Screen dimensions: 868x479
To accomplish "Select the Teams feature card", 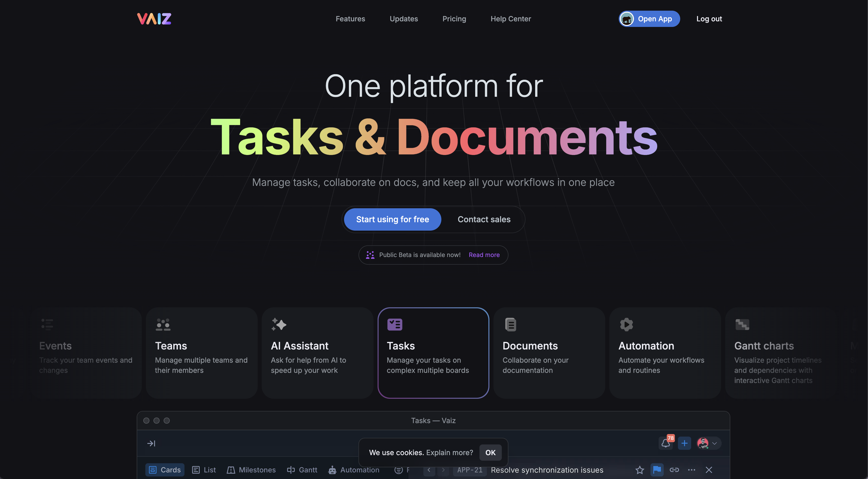I will [201, 353].
